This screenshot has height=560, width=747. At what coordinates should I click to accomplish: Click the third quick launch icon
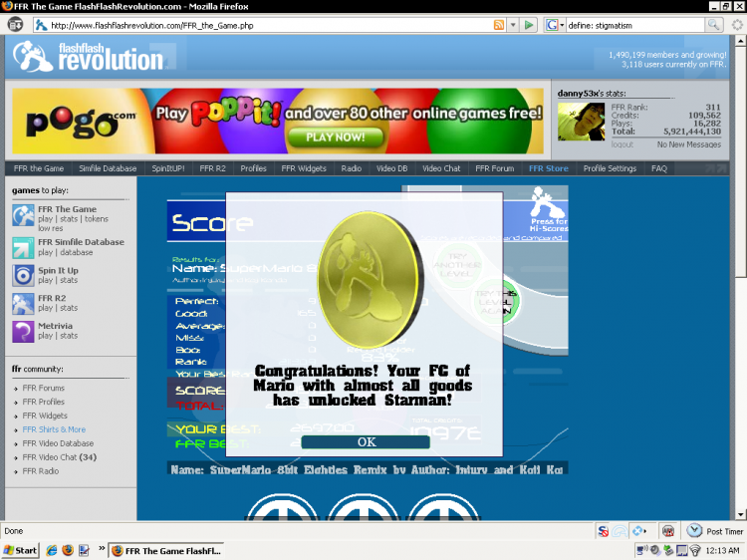84,550
